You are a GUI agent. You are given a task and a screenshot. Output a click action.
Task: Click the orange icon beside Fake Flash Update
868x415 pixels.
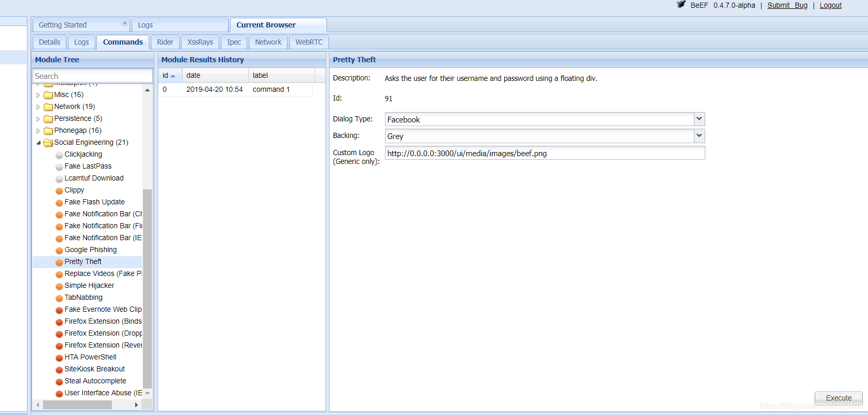point(59,203)
